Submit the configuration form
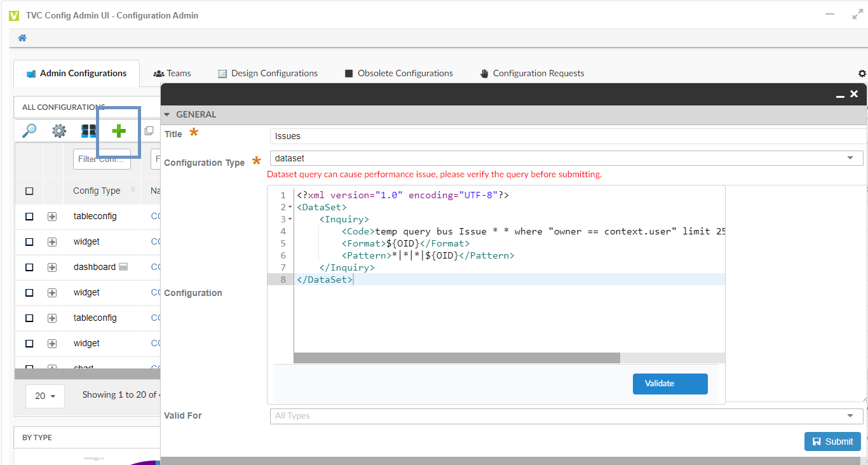Viewport: 868px width, 465px height. coord(832,441)
